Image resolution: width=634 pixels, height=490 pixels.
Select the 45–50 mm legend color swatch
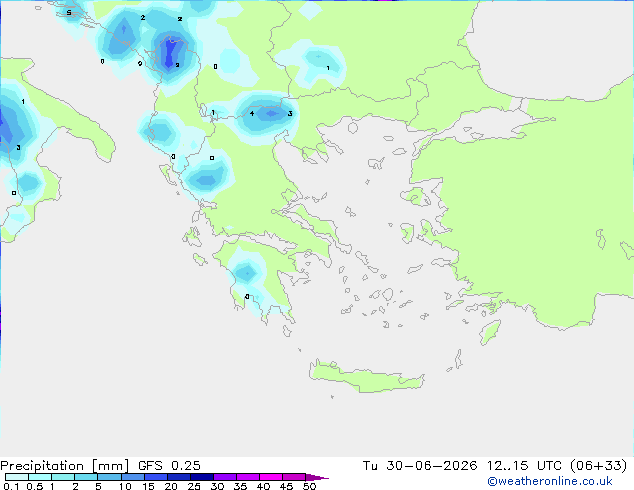click(x=294, y=477)
